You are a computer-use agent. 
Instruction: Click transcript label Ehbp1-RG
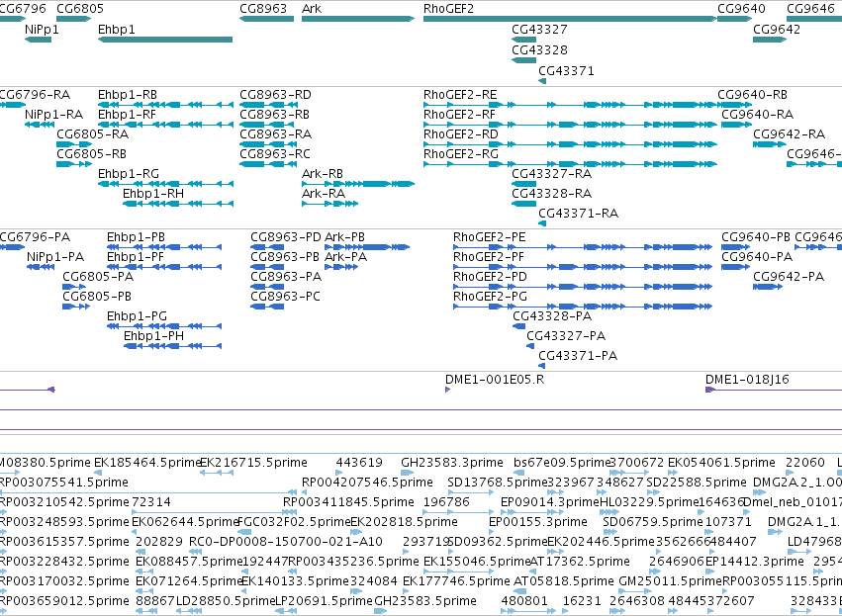click(x=129, y=174)
